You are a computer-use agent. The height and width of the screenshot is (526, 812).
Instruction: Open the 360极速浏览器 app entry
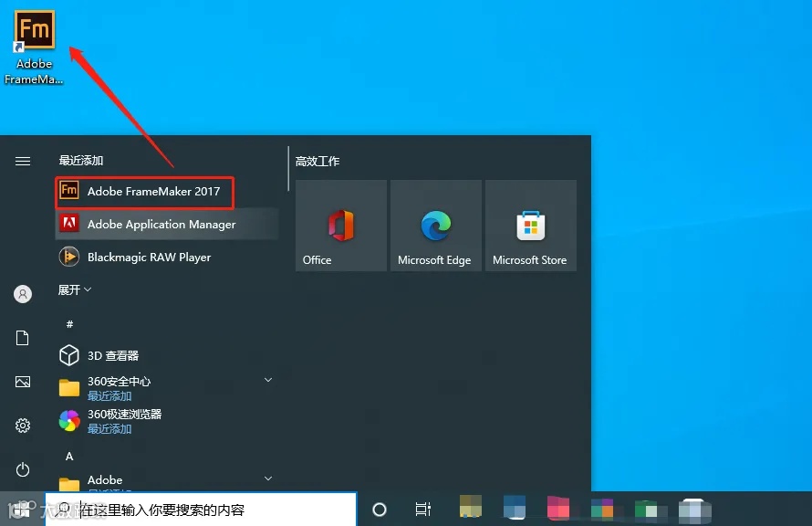[167, 421]
